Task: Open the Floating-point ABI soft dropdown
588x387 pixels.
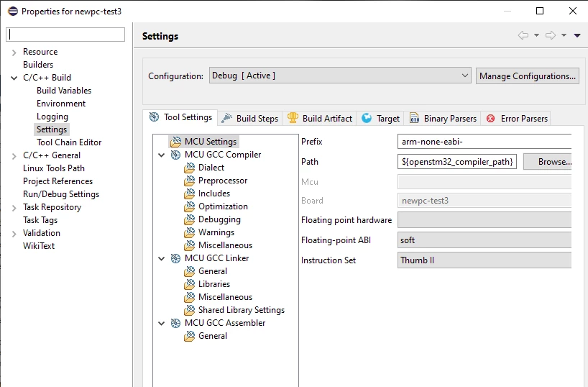Action: [x=484, y=240]
